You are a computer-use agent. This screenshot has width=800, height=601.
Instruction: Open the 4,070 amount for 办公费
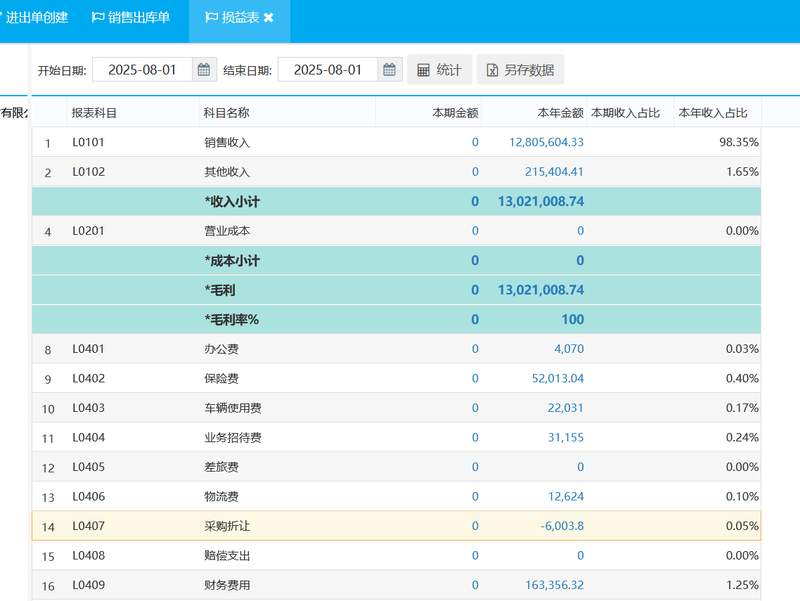click(569, 349)
